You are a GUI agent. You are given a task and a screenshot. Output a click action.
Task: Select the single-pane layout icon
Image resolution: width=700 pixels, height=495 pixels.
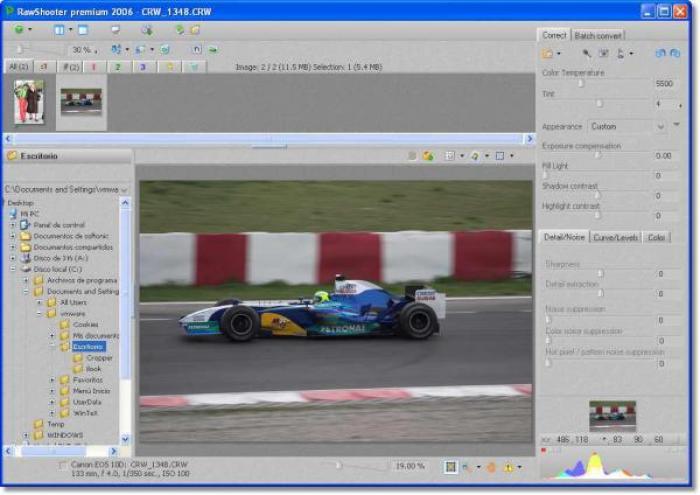(x=83, y=30)
